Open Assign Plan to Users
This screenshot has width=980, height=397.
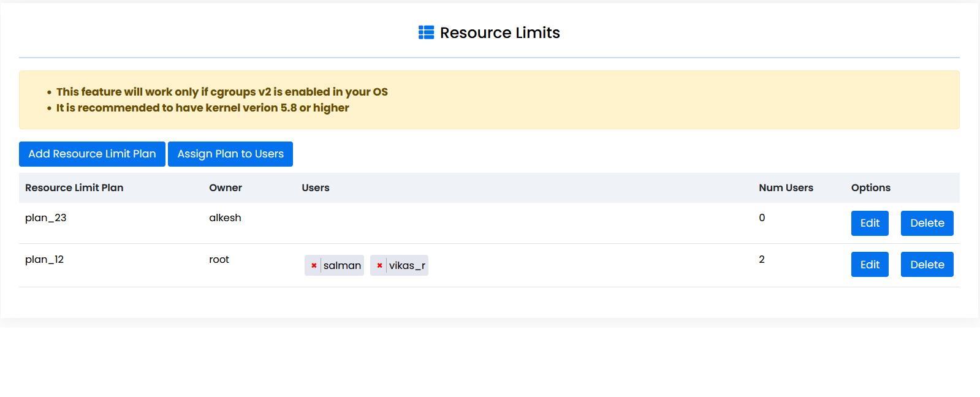pos(230,154)
